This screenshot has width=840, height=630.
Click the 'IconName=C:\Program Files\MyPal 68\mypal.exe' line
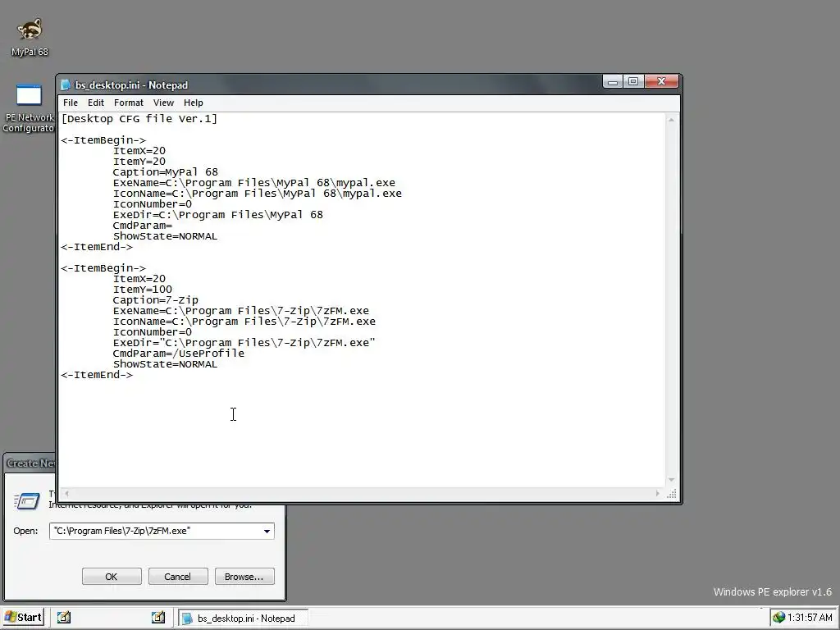pyautogui.click(x=257, y=194)
